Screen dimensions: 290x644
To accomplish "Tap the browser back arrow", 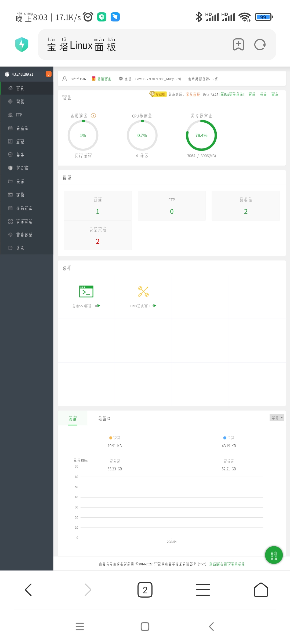I will click(28, 590).
